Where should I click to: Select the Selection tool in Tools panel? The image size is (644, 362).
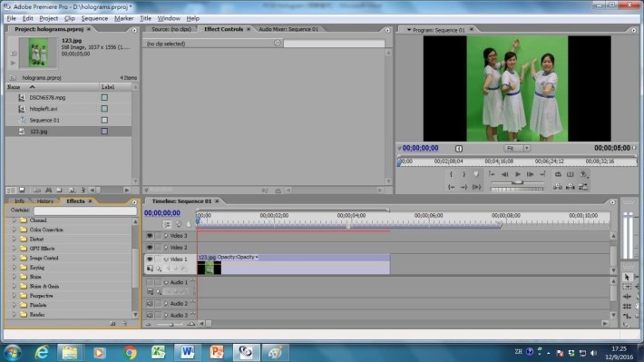pos(627,278)
